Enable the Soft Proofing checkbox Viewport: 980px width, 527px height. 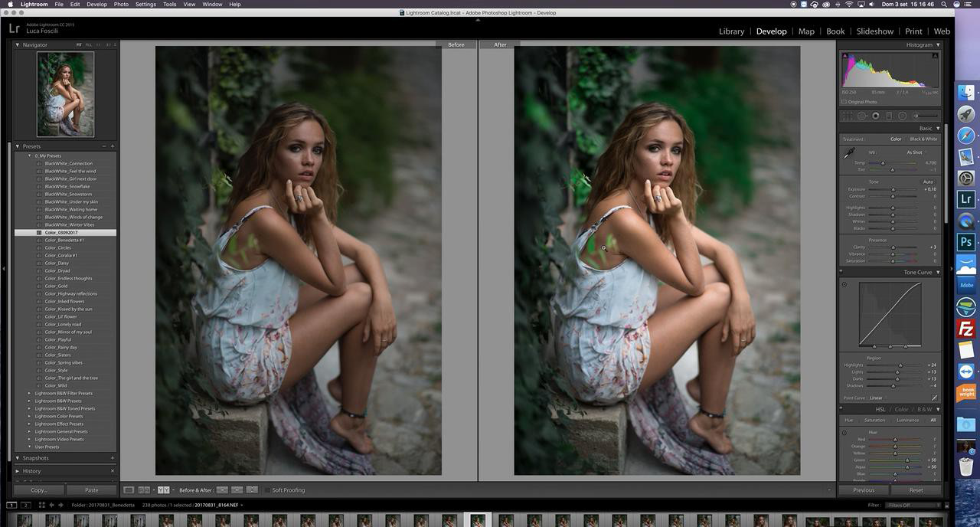pyautogui.click(x=267, y=489)
